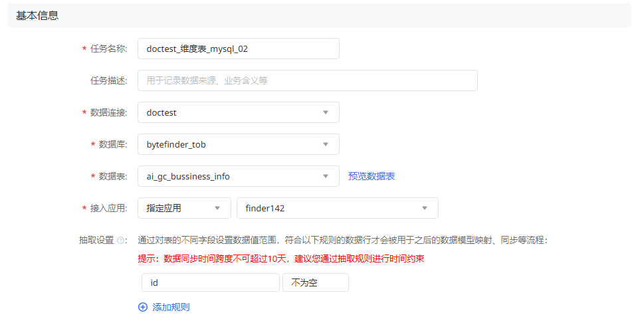The image size is (644, 321).
Task: Open the 数据连接 doctest dropdown
Action: [x=239, y=112]
